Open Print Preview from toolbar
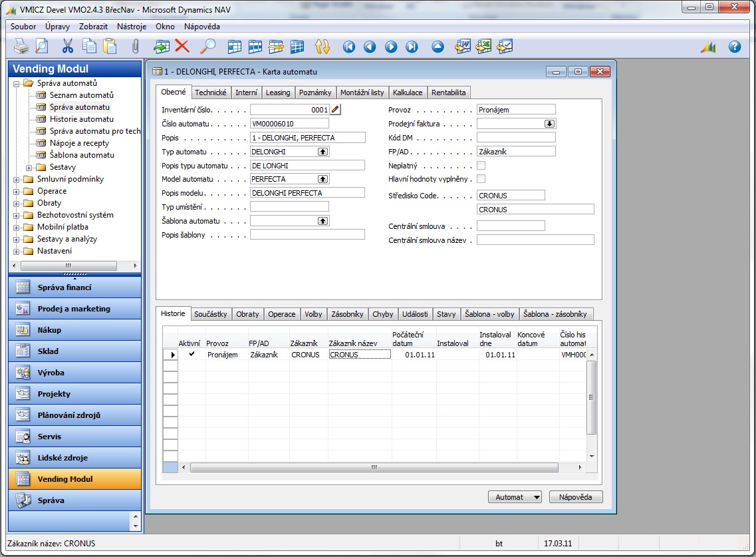The height and width of the screenshot is (557, 756). point(42,47)
